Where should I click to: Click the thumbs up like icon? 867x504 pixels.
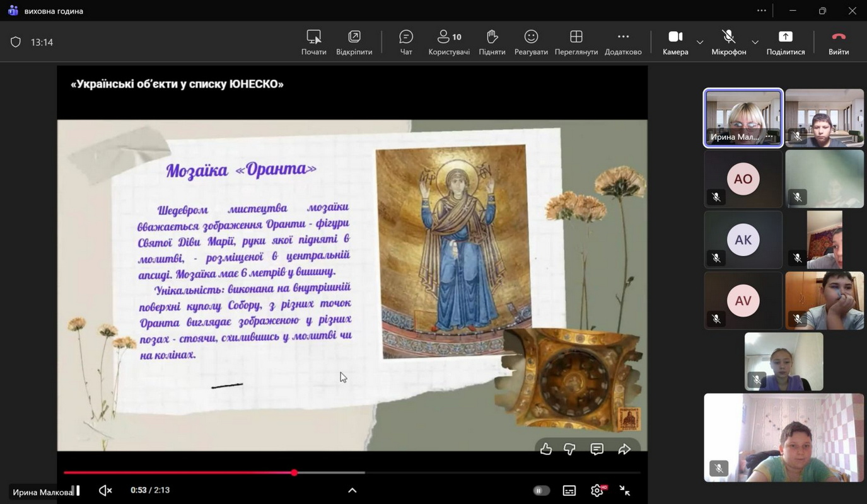pos(546,449)
